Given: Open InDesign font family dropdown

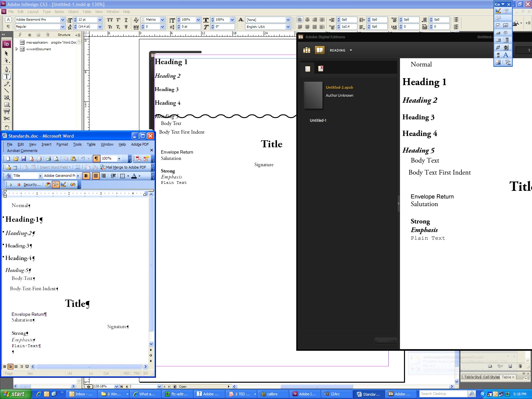Looking at the screenshot, I should (63, 20).
